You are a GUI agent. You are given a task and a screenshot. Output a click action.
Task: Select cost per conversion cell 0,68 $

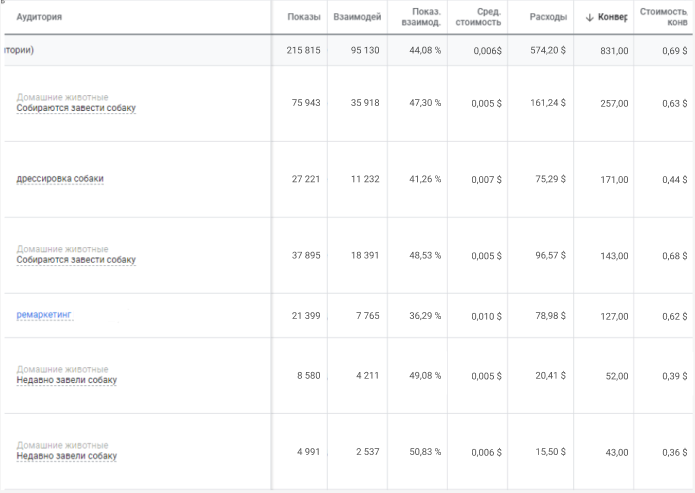point(675,256)
